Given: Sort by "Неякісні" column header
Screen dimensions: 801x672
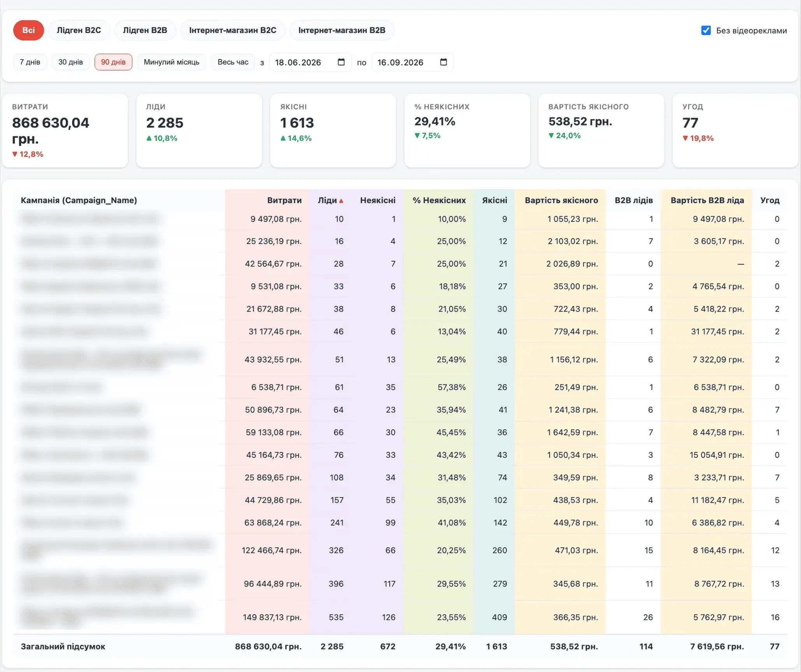Looking at the screenshot, I should pos(378,200).
